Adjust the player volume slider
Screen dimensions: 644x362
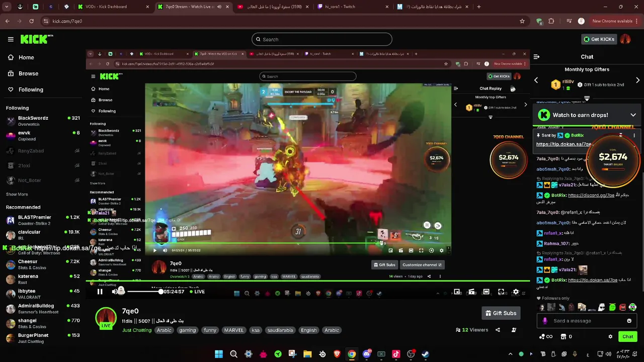pyautogui.click(x=144, y=292)
